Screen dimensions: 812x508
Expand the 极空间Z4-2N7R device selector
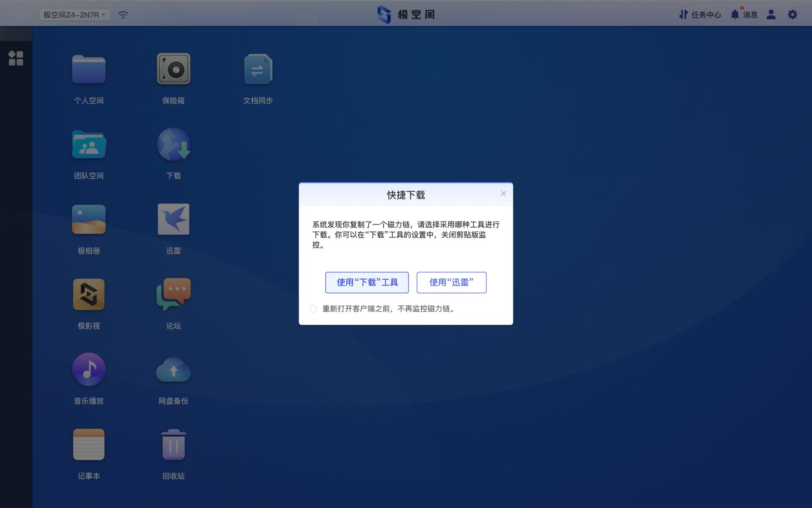[74, 14]
